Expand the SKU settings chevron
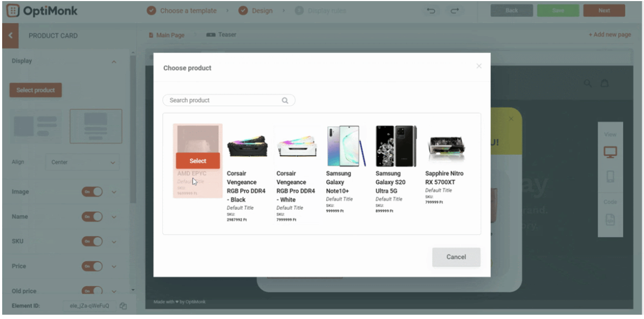This screenshot has height=319, width=644. (114, 242)
